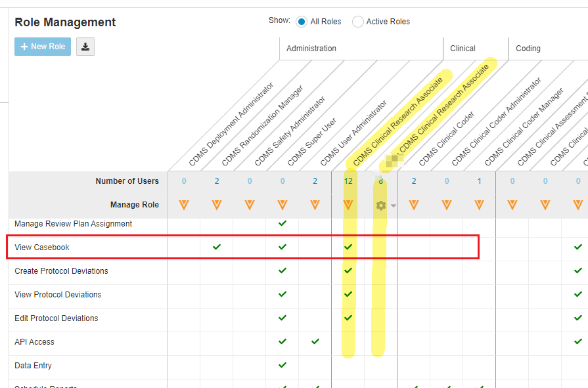Expand the dropdown arrow beside the gear icon
The image size is (588, 388).
[394, 206]
